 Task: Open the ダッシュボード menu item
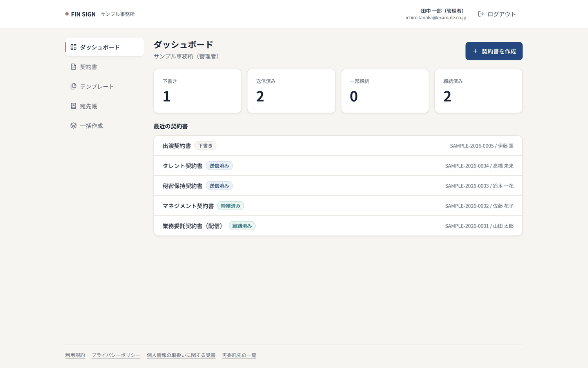(x=105, y=47)
